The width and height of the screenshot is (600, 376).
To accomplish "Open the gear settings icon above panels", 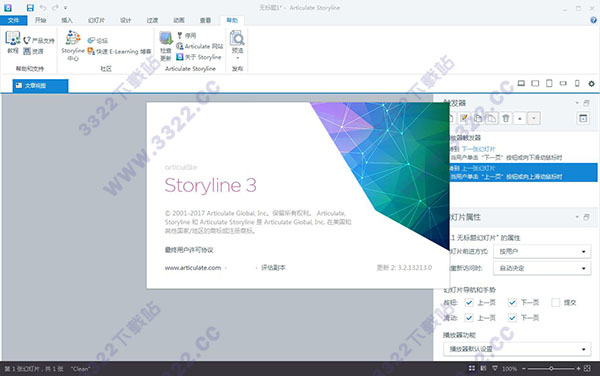I will (592, 83).
